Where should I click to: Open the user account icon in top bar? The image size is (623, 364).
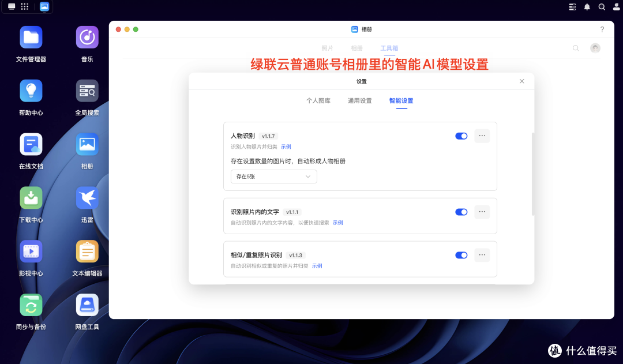point(616,7)
